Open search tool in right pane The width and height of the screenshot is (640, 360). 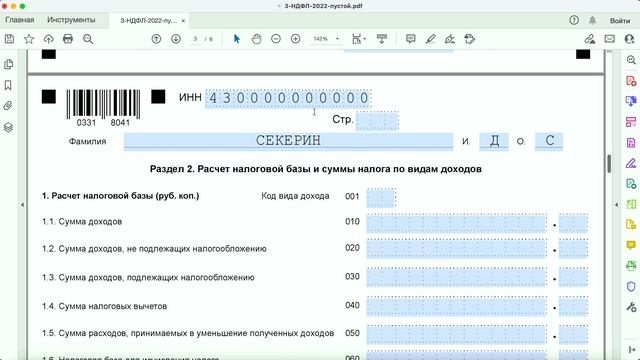(x=631, y=60)
